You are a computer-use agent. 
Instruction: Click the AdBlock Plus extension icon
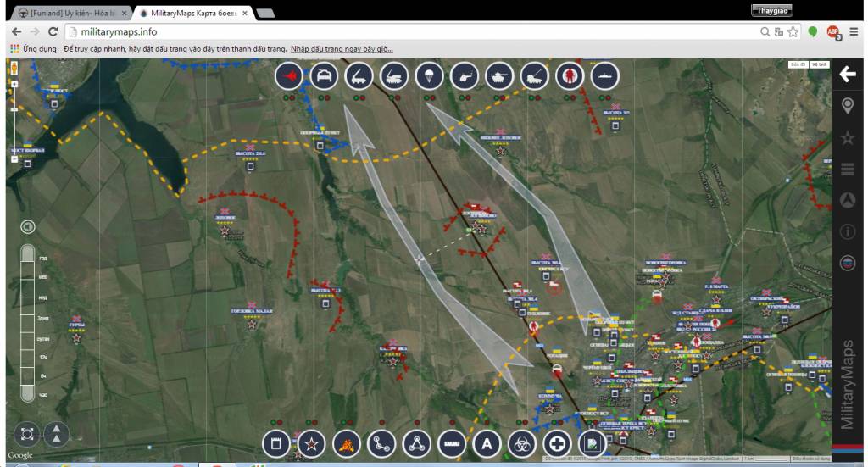(833, 32)
